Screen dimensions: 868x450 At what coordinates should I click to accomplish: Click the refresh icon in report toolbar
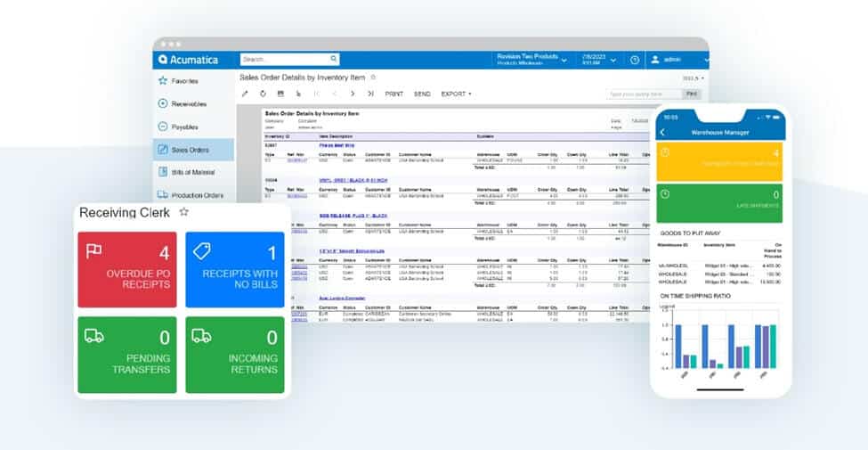[263, 94]
